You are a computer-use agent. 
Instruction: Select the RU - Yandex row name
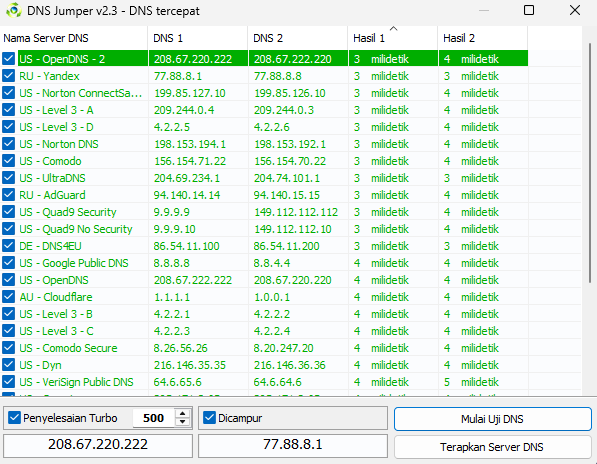click(x=49, y=76)
